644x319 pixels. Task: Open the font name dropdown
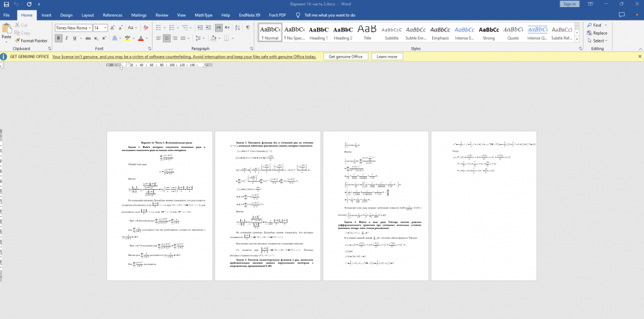click(90, 28)
